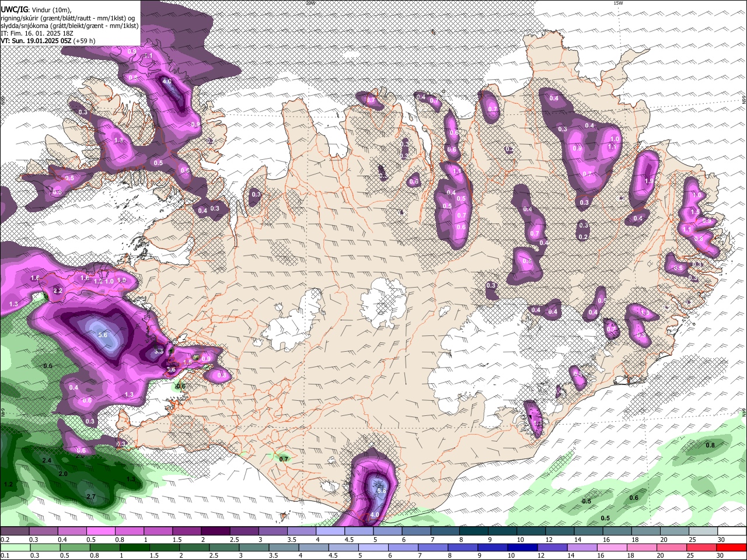This screenshot has height=560, width=747.
Task: Click the light grey 25–30 swatch, upper scale
Action: click(704, 531)
